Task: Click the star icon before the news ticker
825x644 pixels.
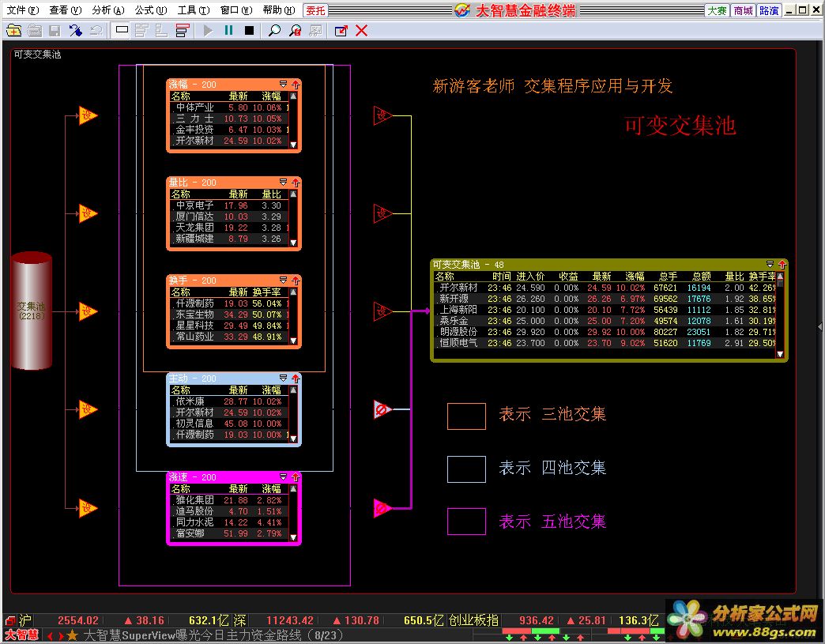Action: (73, 635)
